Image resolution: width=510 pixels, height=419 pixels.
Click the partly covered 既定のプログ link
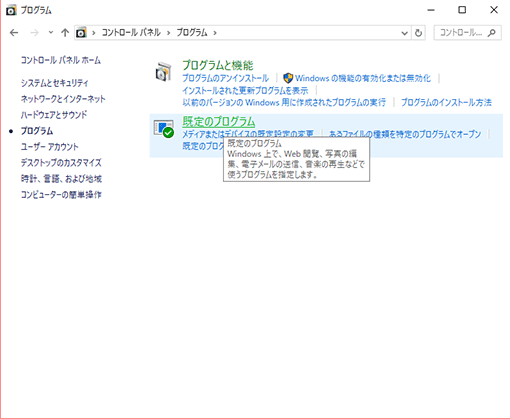click(x=203, y=146)
